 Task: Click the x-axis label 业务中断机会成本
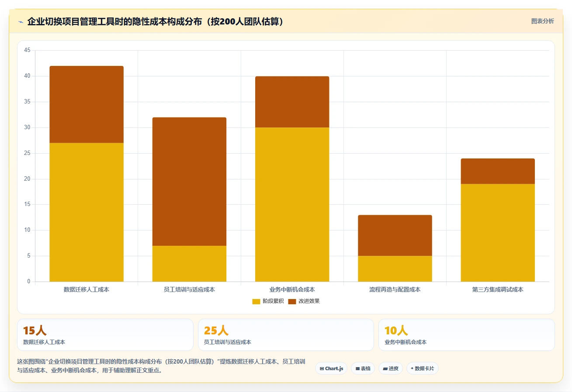292,289
